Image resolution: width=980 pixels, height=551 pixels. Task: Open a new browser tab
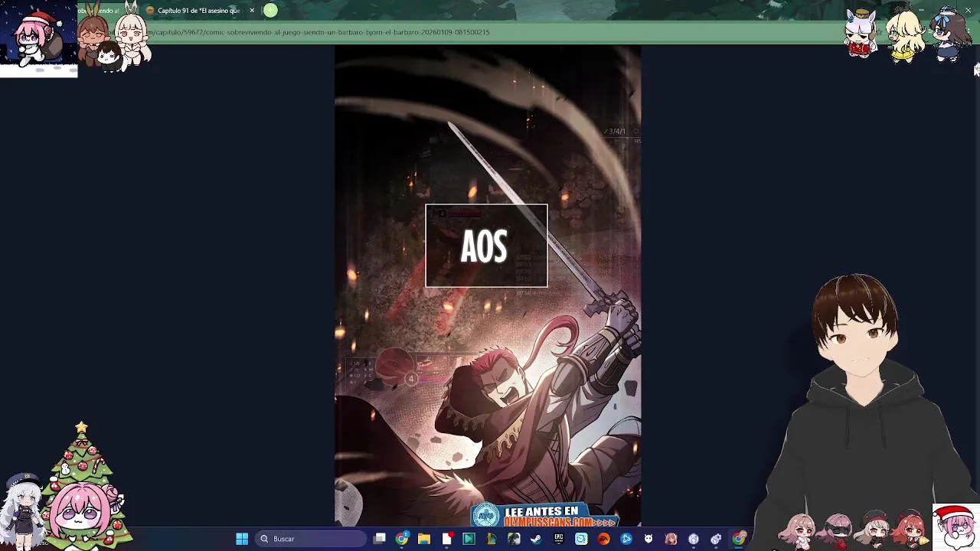[270, 11]
